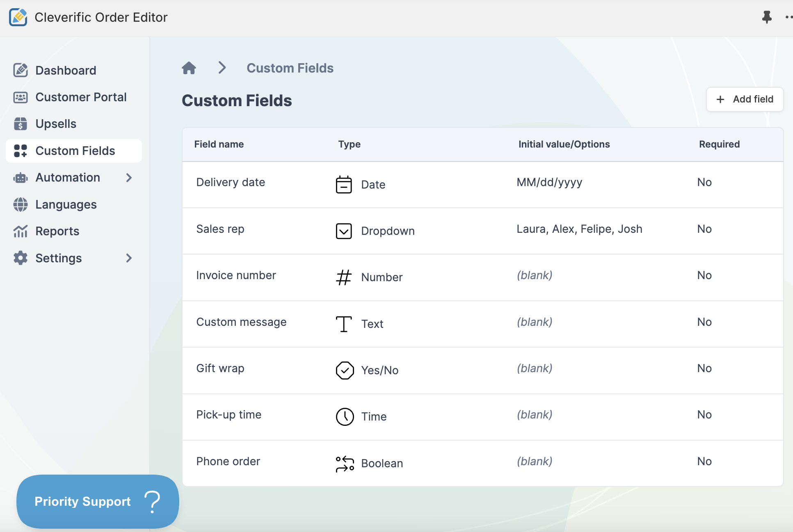The height and width of the screenshot is (532, 793).
Task: Click the Boolean icon for Phone order
Action: (345, 464)
